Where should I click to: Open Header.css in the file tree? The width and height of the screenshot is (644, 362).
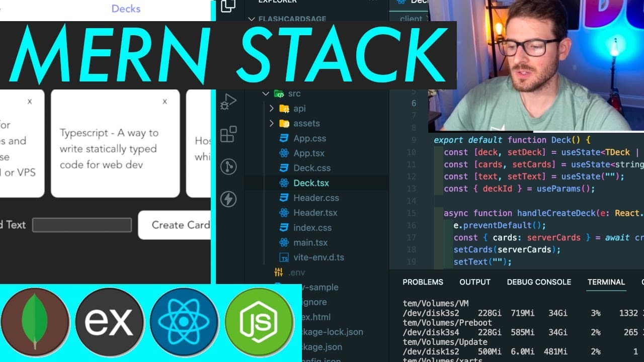click(316, 198)
